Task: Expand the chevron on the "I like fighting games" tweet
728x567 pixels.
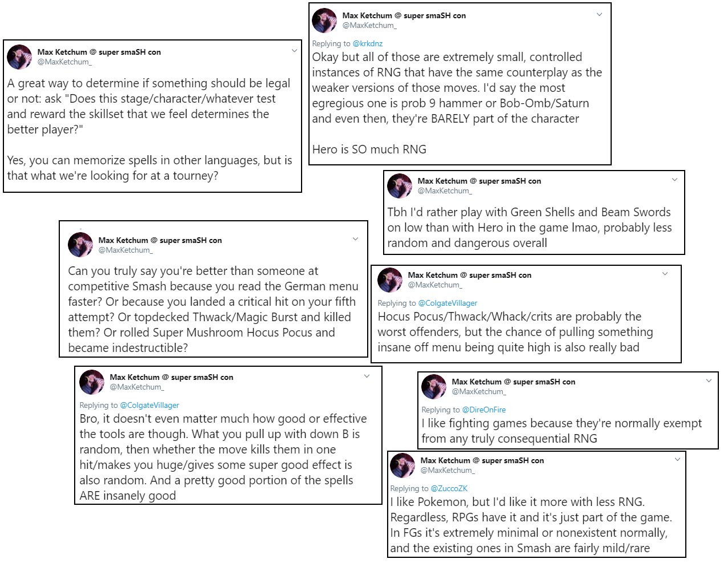Action: pos(709,380)
